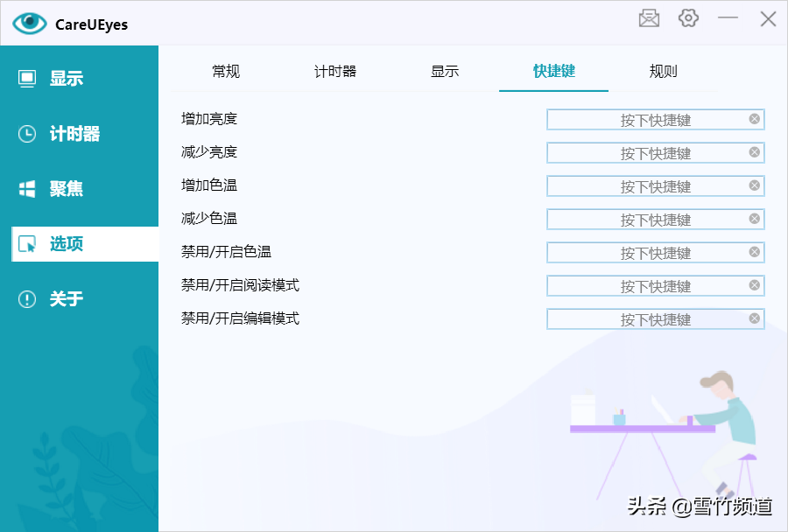
Task: Open 计时器 section in the sidebar
Action: (x=74, y=134)
